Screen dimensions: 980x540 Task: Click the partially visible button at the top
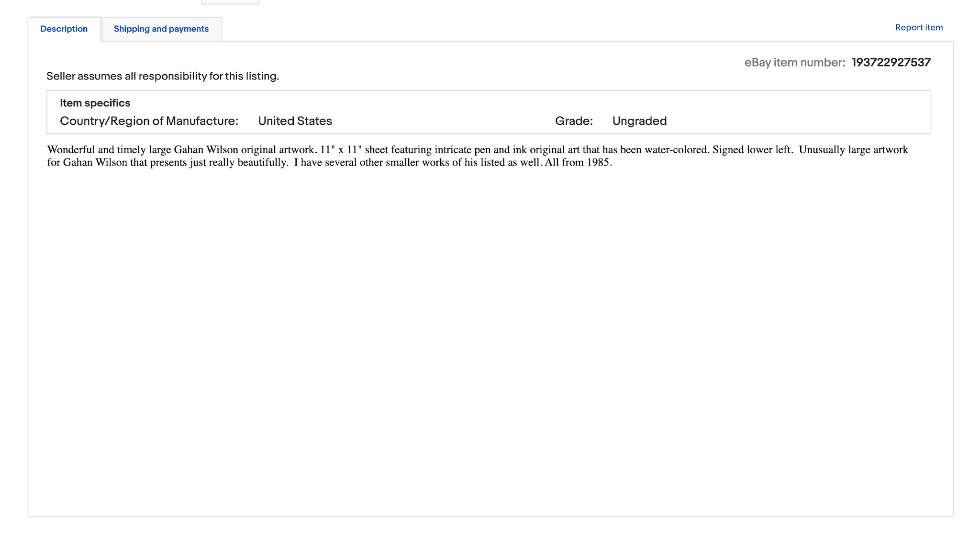click(230, 2)
